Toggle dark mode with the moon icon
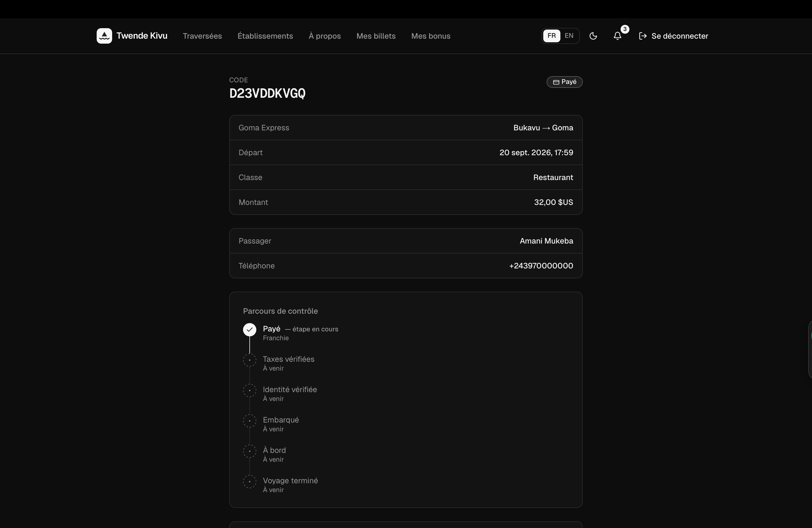Image resolution: width=812 pixels, height=528 pixels. (593, 36)
